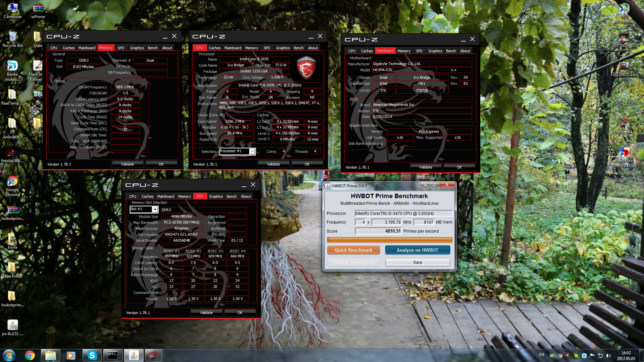
Task: Click the Score field showing 4810.51
Action: point(378,231)
